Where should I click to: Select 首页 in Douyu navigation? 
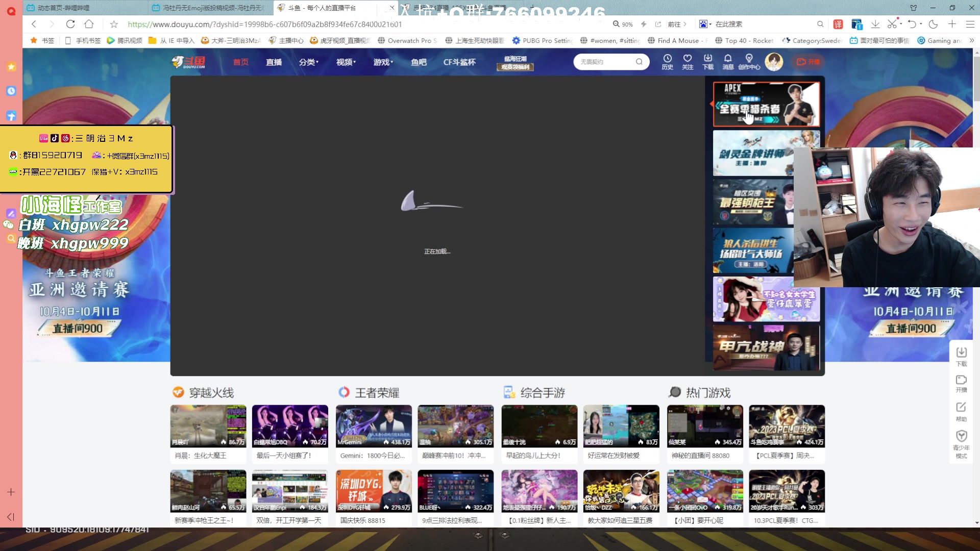241,62
